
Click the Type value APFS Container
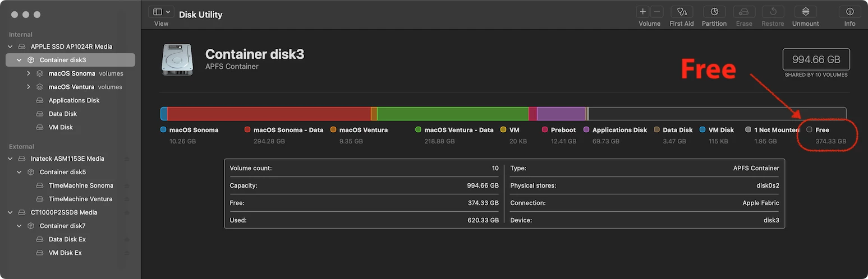click(756, 168)
